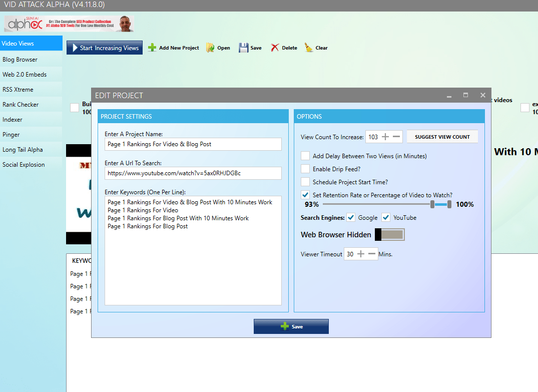Click the video thumbnail behind the dialog

(x=79, y=194)
